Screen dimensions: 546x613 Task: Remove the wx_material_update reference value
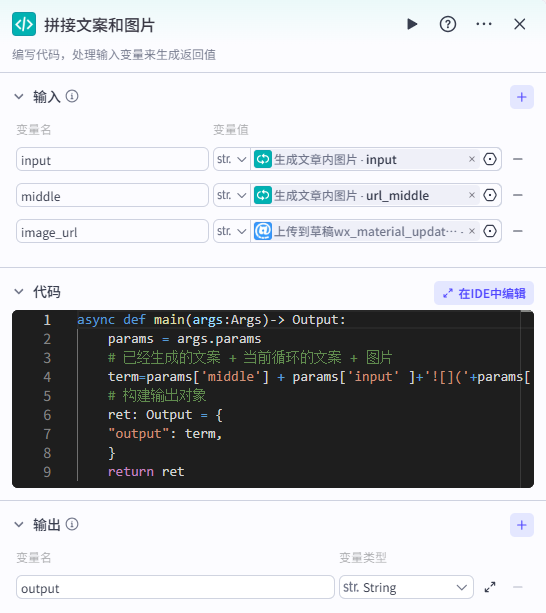point(472,231)
